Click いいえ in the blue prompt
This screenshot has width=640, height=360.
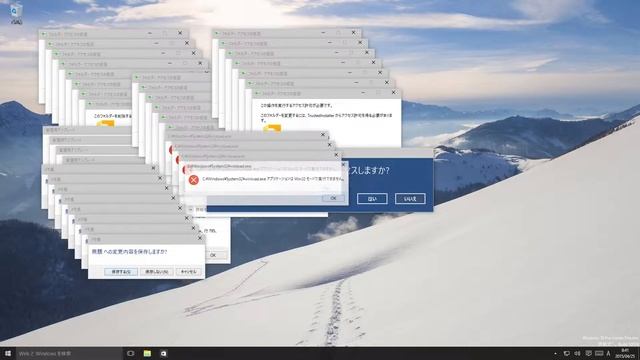coord(410,199)
